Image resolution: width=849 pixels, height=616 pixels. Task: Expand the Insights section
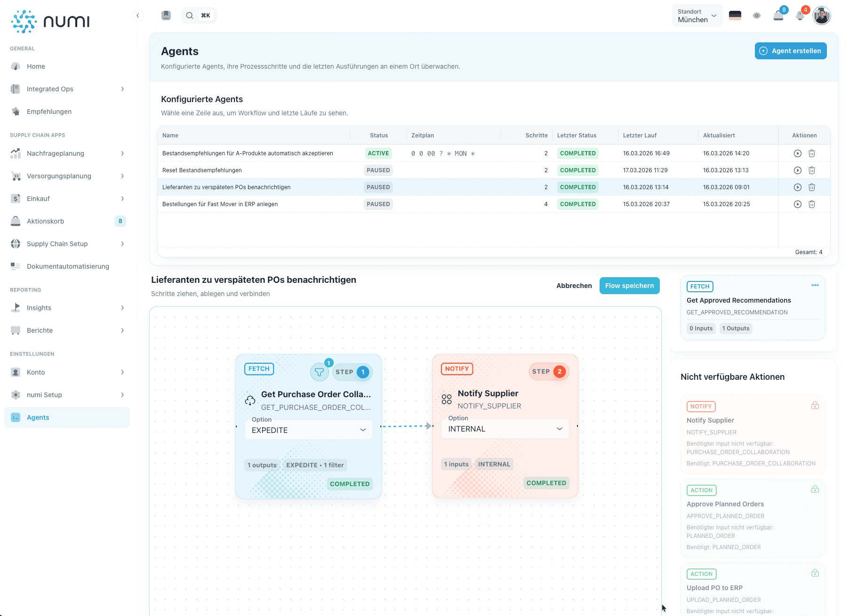[x=67, y=308]
